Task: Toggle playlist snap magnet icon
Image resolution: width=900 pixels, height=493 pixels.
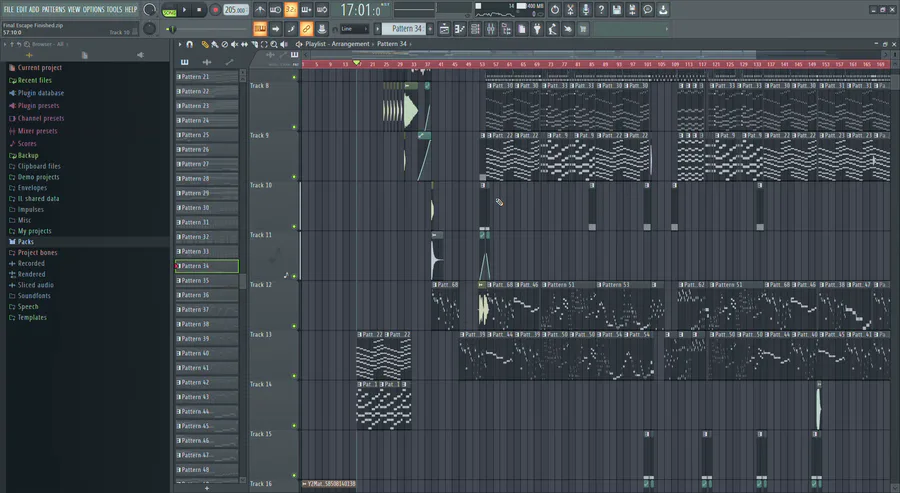Action: click(189, 44)
